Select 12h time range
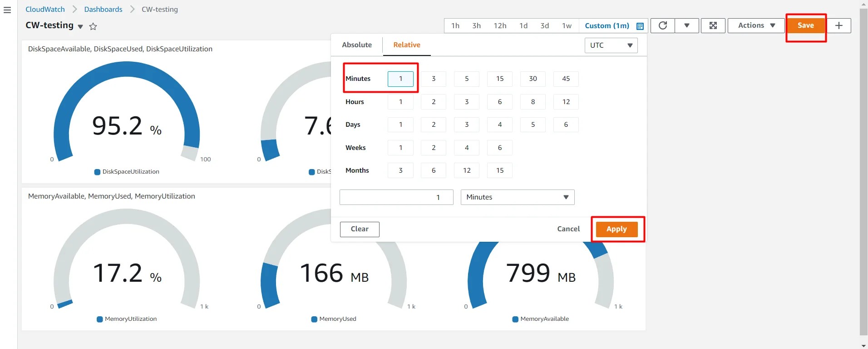The image size is (868, 349). (500, 26)
